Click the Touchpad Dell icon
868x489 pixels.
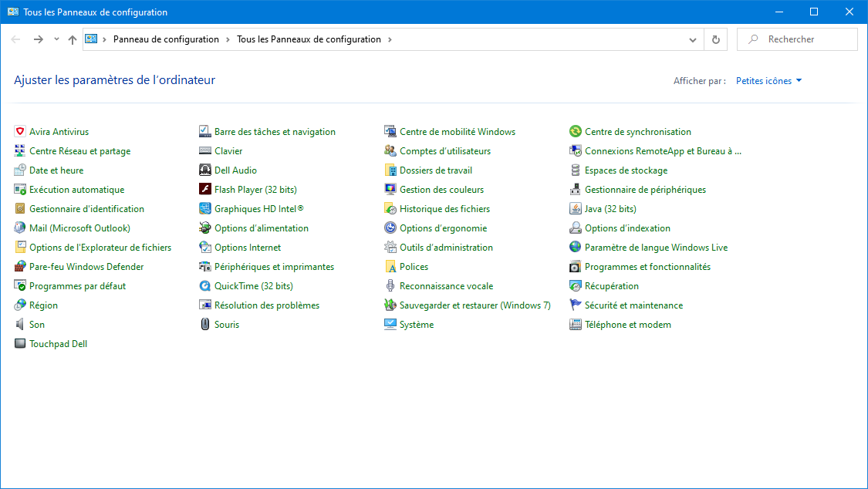(20, 343)
